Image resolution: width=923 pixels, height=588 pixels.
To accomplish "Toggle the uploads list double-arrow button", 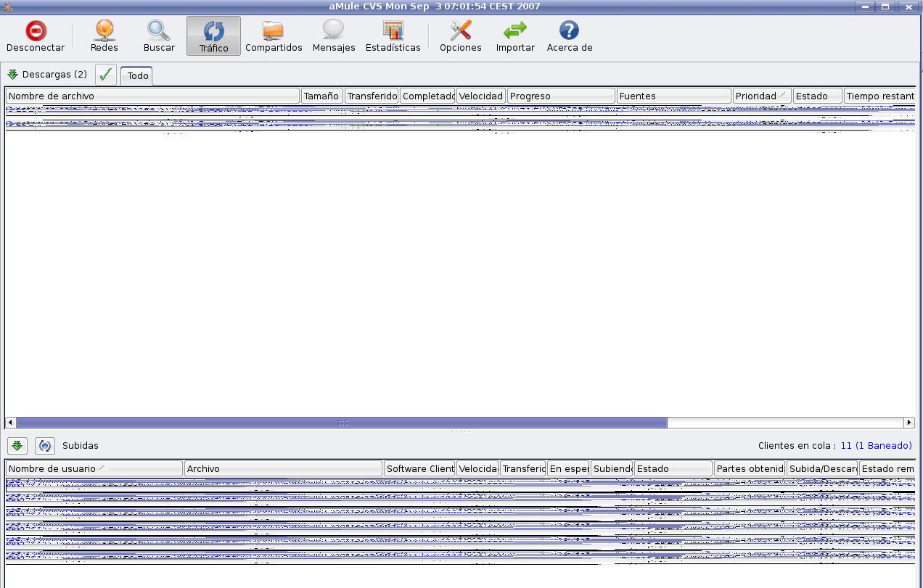I will tap(17, 445).
